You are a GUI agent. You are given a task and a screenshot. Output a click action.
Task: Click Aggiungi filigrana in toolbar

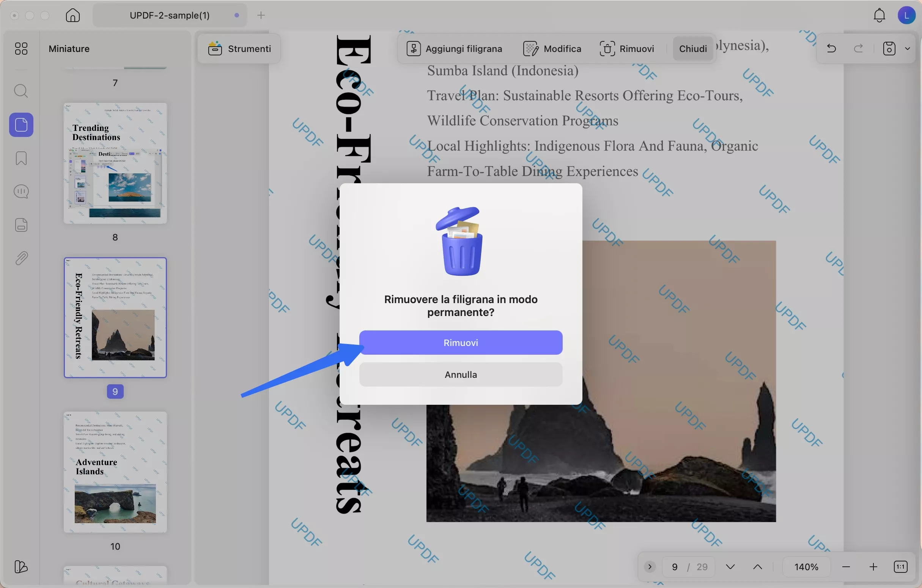(x=455, y=49)
